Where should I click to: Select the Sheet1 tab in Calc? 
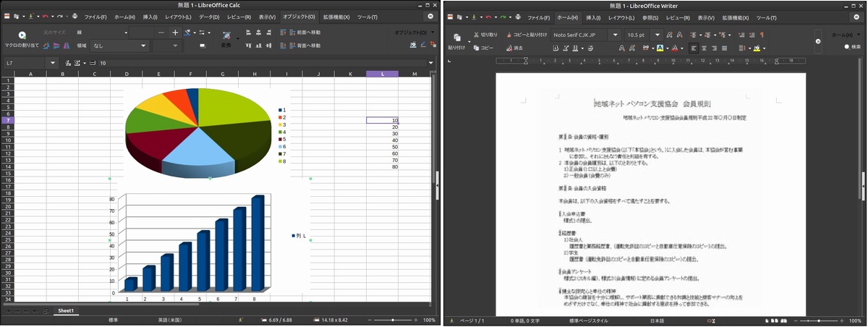click(x=66, y=310)
